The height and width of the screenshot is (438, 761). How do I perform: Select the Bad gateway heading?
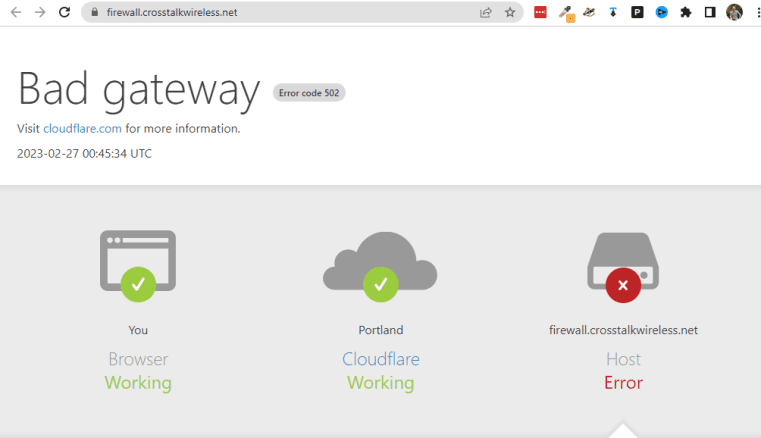point(139,90)
